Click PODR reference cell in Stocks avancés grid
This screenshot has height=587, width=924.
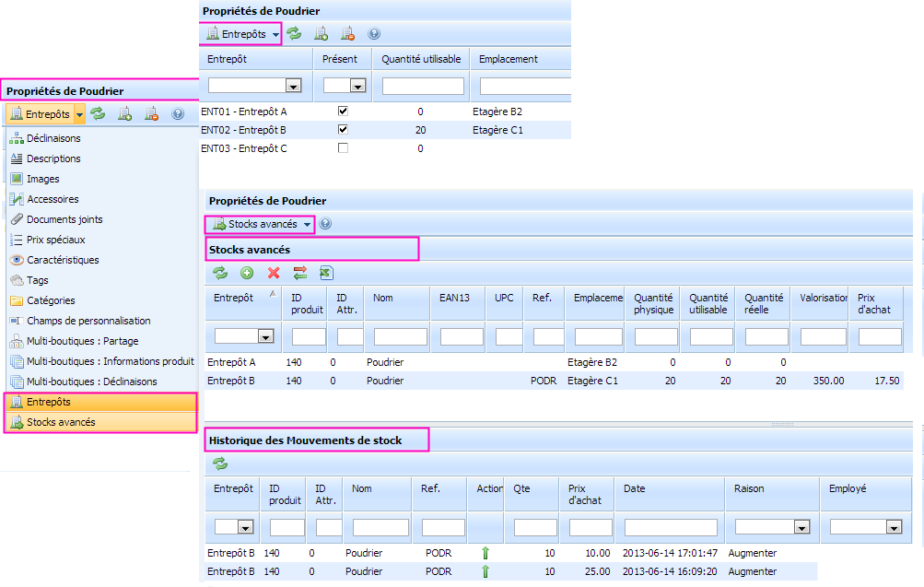pyautogui.click(x=544, y=381)
